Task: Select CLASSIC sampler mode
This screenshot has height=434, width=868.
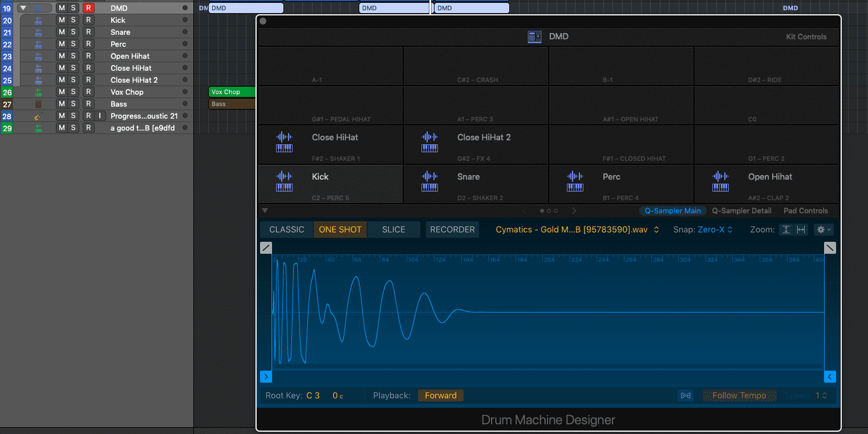Action: (287, 230)
